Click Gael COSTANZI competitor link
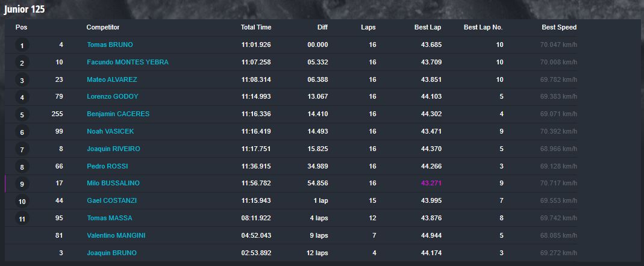The height and width of the screenshot is (266, 644). point(111,201)
